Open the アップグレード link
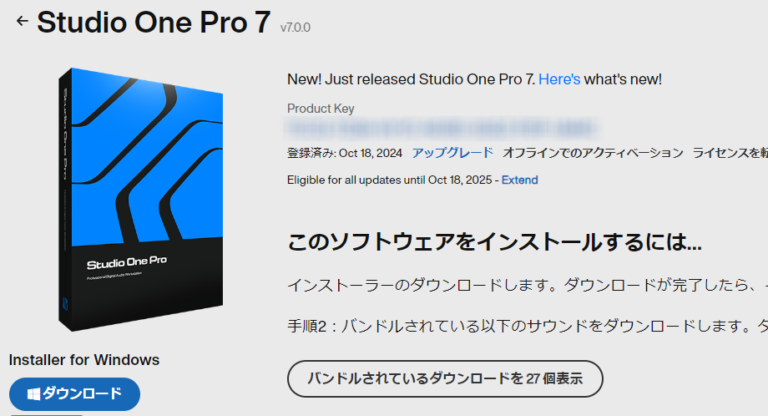768x416 pixels. [453, 153]
